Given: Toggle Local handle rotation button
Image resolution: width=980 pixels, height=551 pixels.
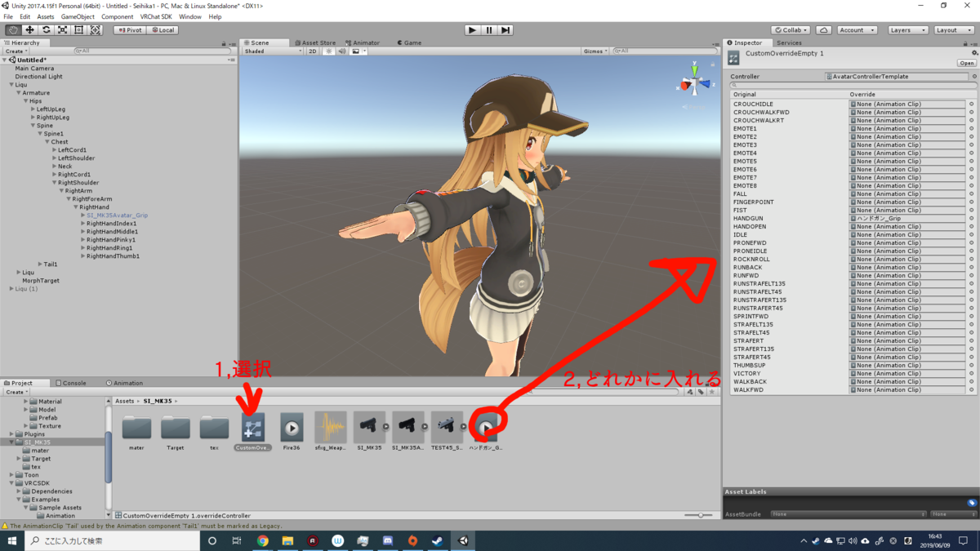Looking at the screenshot, I should (x=162, y=30).
